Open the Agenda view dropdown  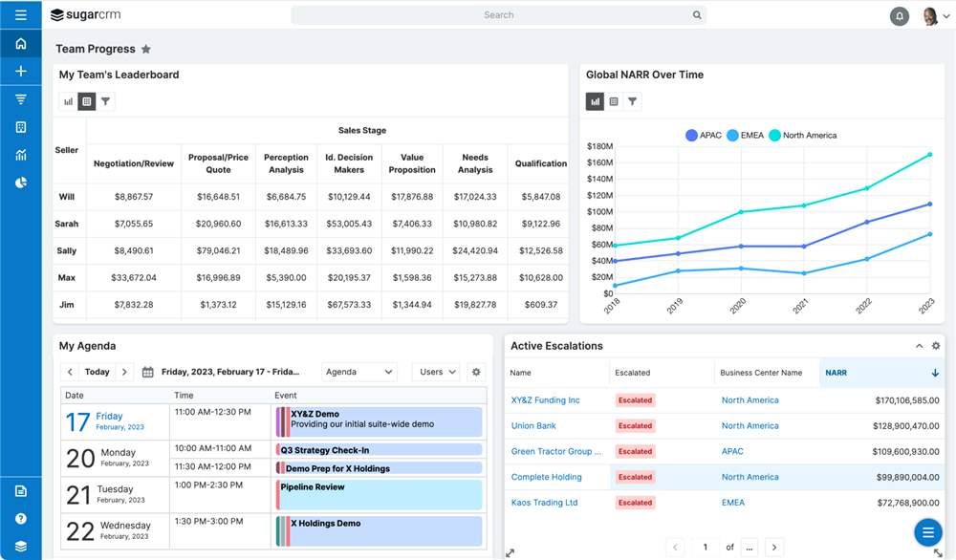[358, 372]
